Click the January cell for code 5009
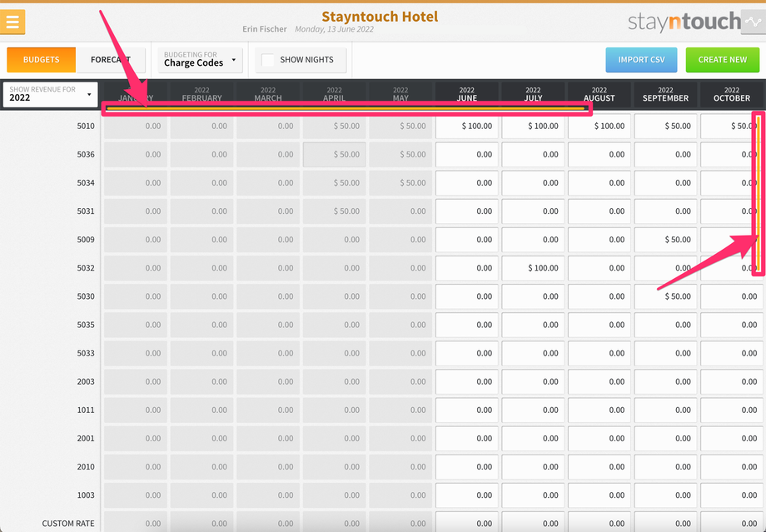This screenshot has height=532, width=766. [x=136, y=240]
